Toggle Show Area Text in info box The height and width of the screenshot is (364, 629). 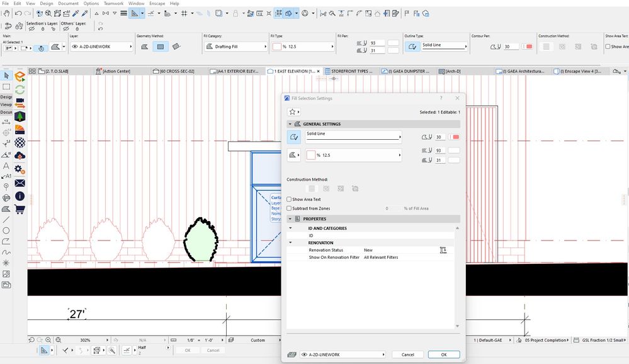(608, 47)
